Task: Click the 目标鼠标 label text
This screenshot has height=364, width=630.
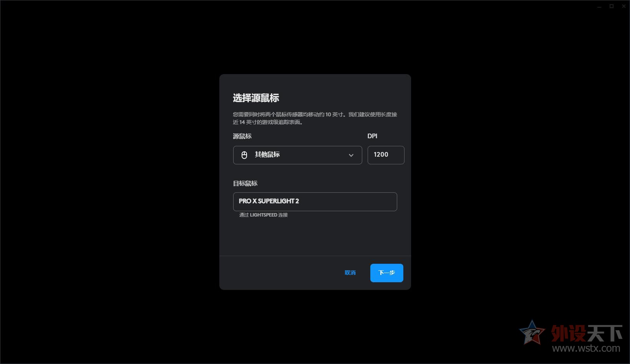Action: [x=245, y=184]
